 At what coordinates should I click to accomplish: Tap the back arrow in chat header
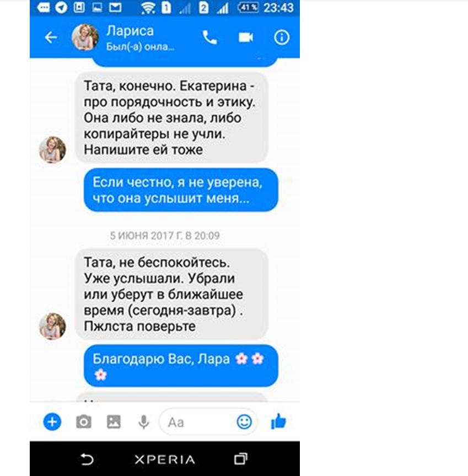[x=51, y=37]
